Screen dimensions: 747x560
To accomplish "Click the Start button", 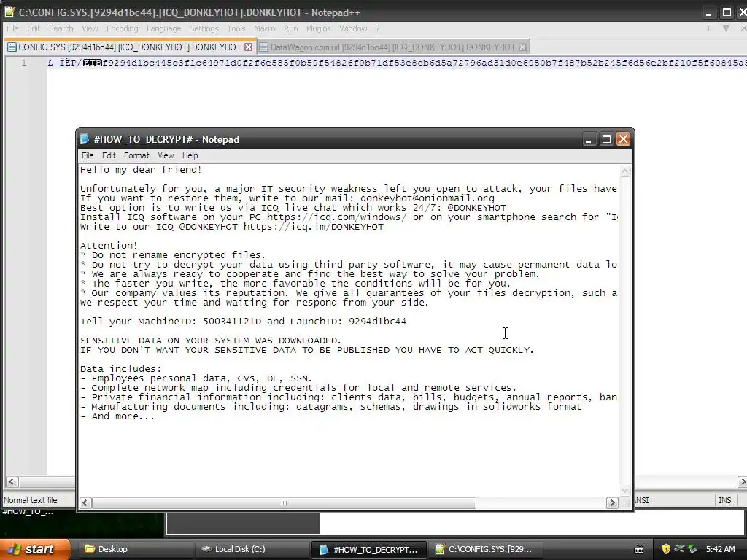I will point(34,549).
